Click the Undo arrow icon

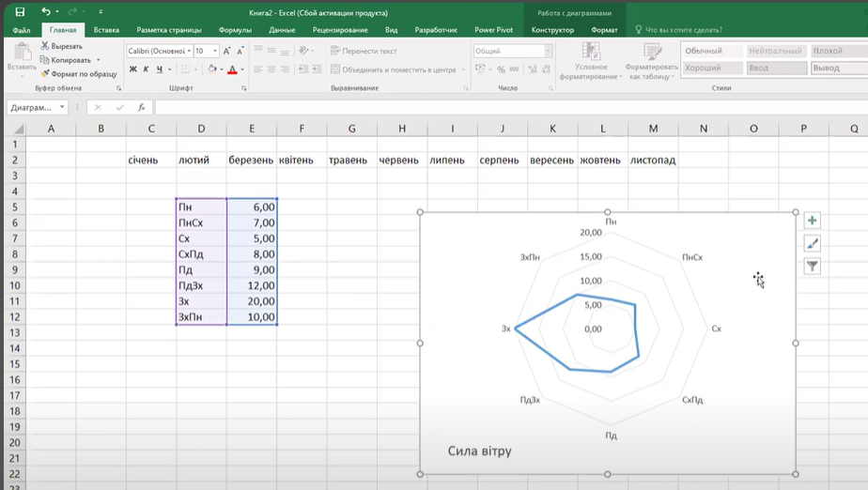tap(46, 11)
